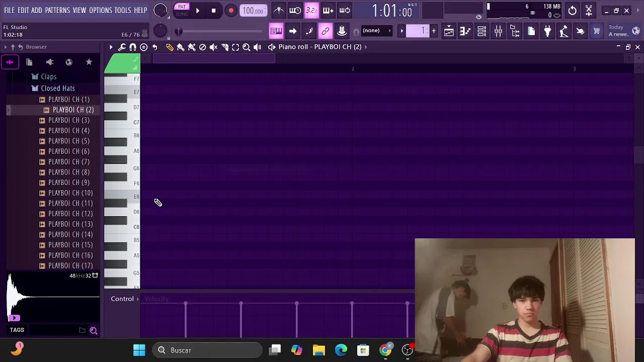The height and width of the screenshot is (362, 644).
Task: Open File Explorer from the taskbar
Action: [x=319, y=350]
